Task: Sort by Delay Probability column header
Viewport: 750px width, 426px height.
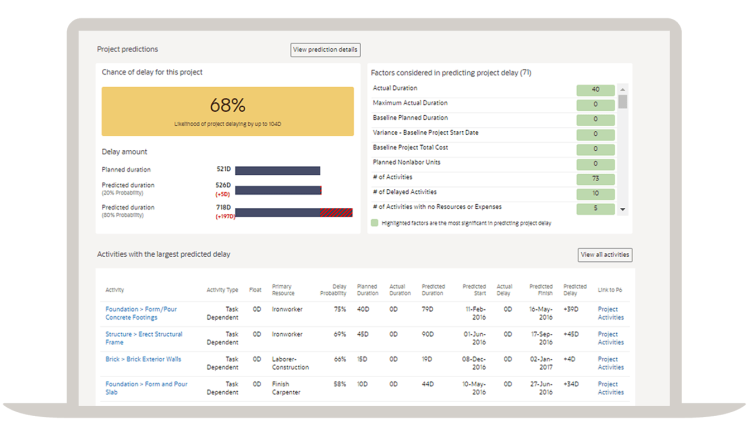Action: tap(333, 290)
